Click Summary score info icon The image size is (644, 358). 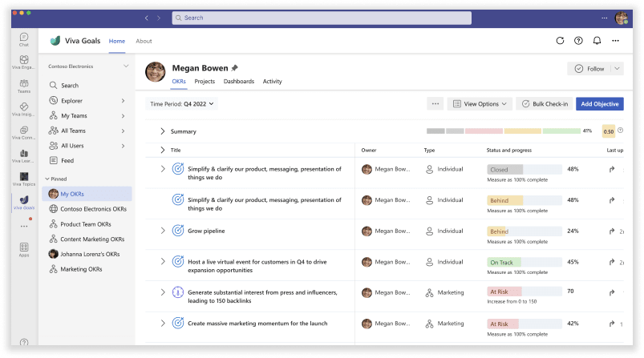[620, 131]
